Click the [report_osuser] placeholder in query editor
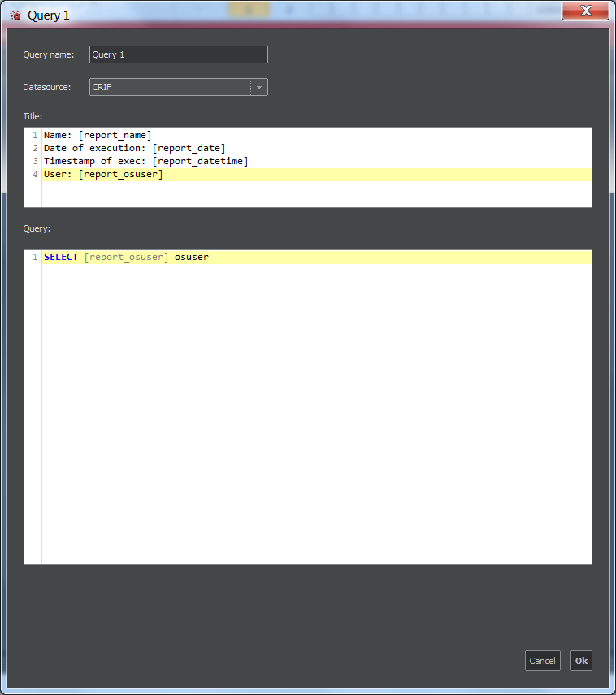Screen dimensions: 616x695 tap(126, 257)
